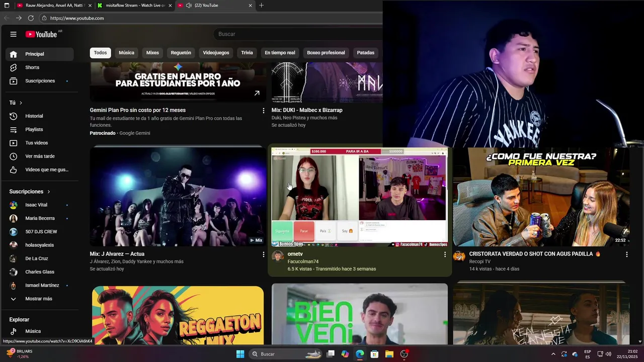Image resolution: width=644 pixels, height=362 pixels.
Task: Select the Todos filter chip
Action: pyautogui.click(x=100, y=53)
